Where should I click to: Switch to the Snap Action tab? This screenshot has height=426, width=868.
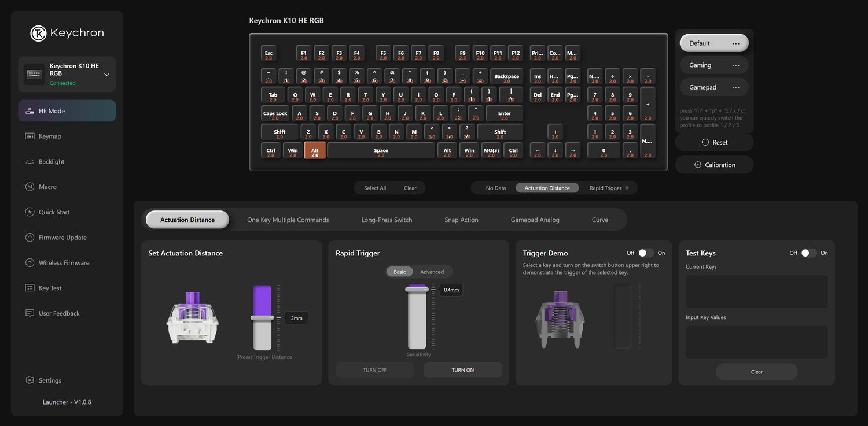click(x=461, y=220)
